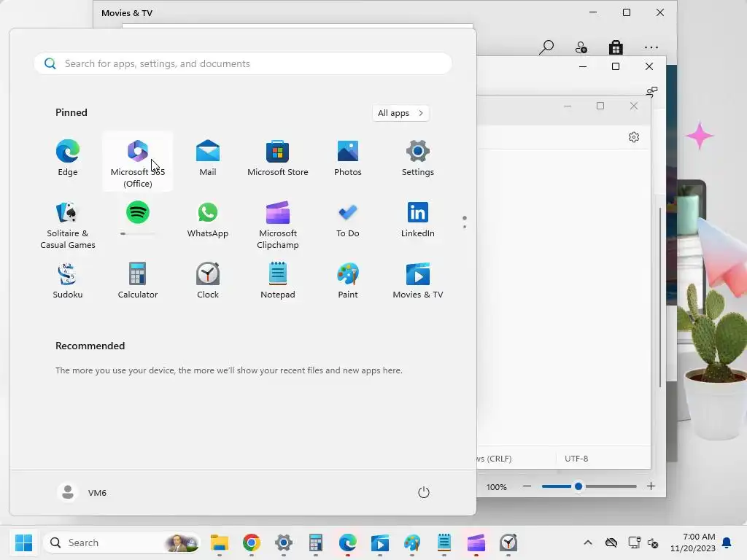The height and width of the screenshot is (560, 747).
Task: Click the UTF-8 encoding status entry
Action: pyautogui.click(x=576, y=459)
